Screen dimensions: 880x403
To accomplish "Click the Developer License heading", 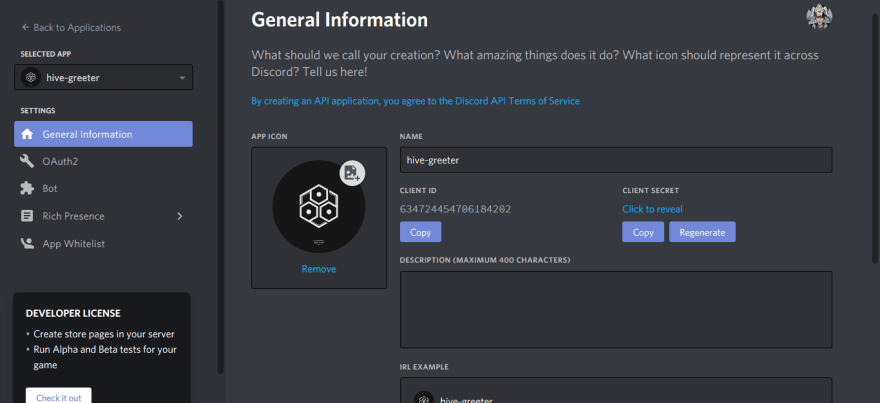I will 73,313.
